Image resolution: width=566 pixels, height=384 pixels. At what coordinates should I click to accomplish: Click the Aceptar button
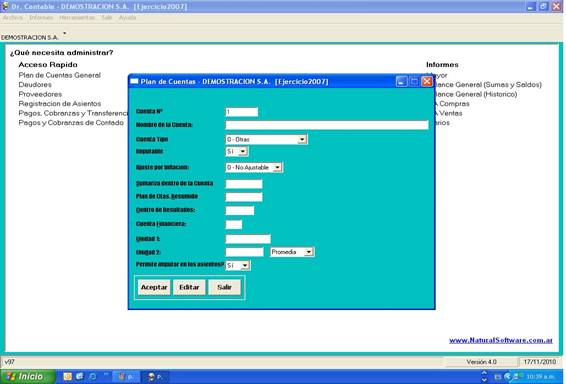tap(154, 287)
